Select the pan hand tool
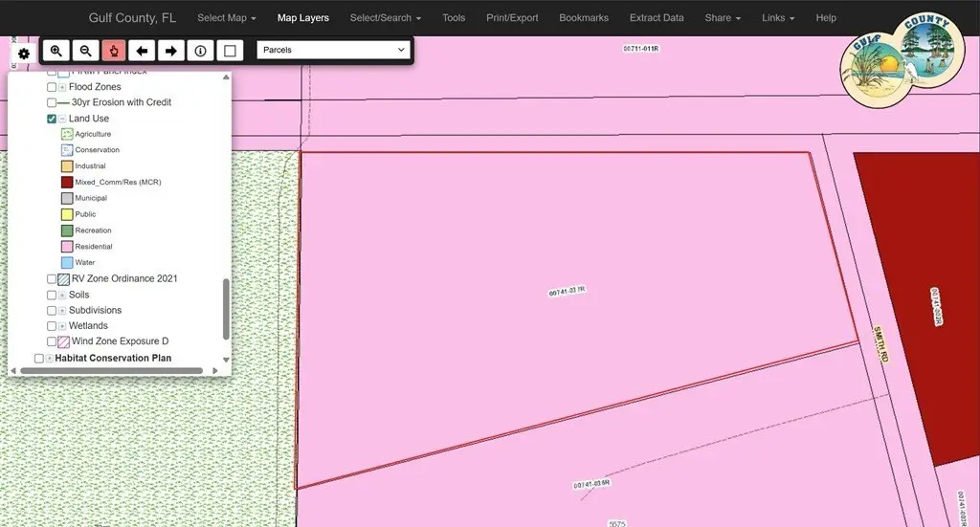Image resolution: width=980 pixels, height=527 pixels. (114, 51)
